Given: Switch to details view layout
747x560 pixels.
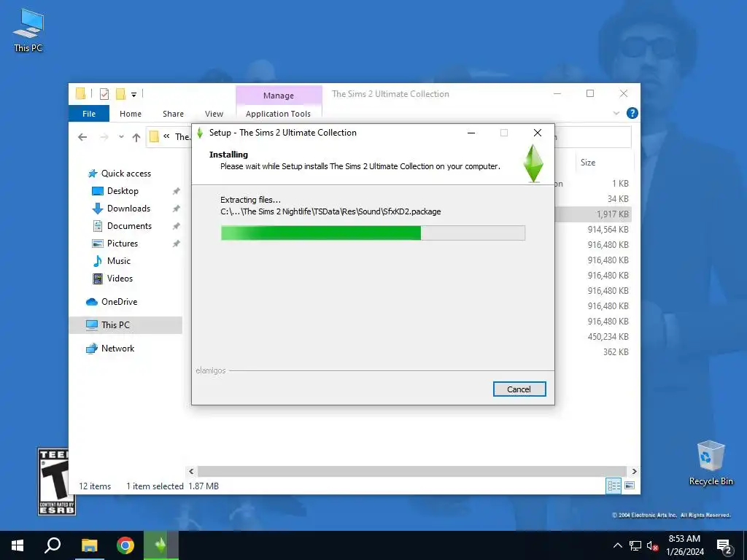Looking at the screenshot, I should tap(614, 486).
